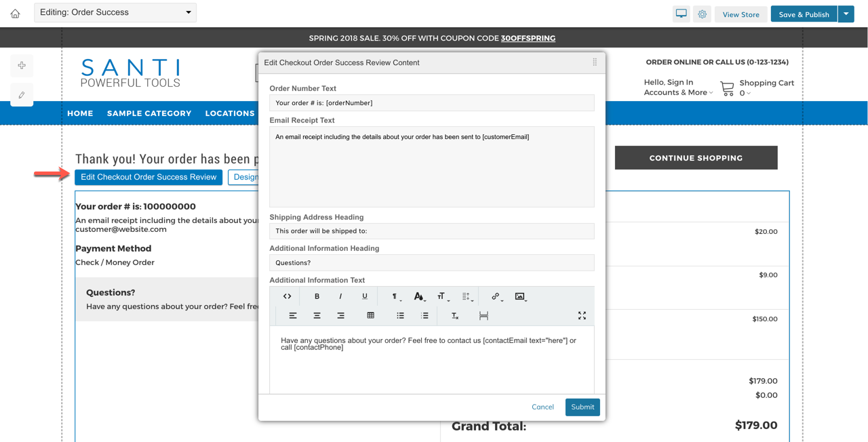Toggle HTML code view in editor
This screenshot has height=442, width=868.
pyautogui.click(x=287, y=296)
